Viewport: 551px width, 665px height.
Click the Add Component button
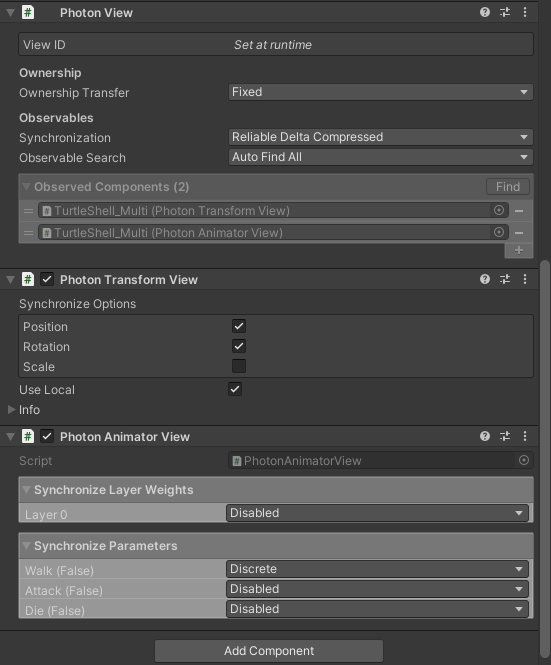click(269, 651)
